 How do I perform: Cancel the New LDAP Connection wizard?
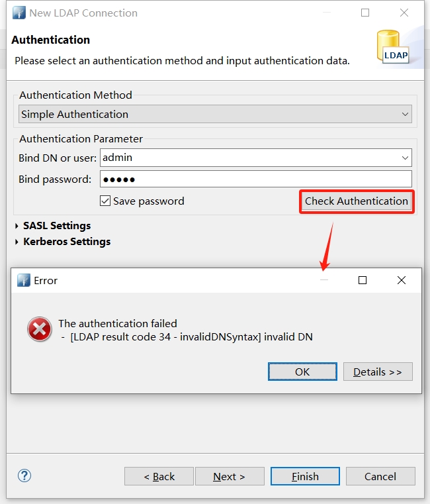click(x=380, y=476)
